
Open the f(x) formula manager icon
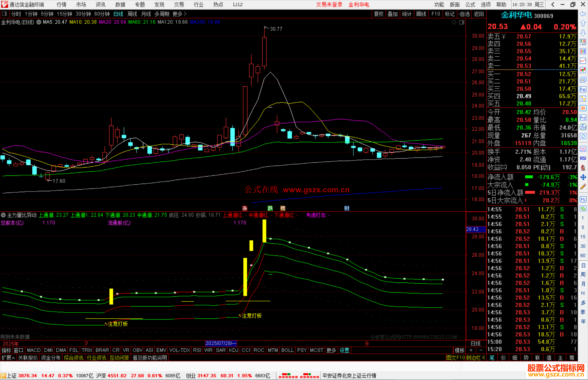(583, 127)
